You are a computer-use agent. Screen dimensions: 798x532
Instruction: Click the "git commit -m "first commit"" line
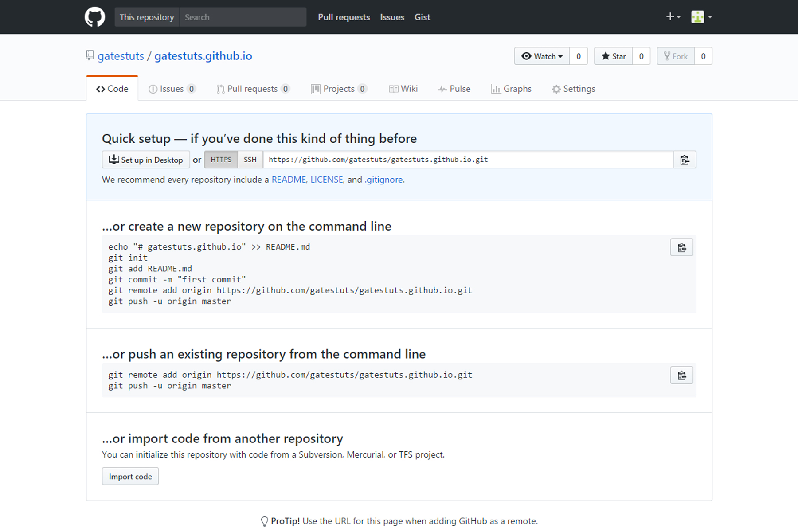177,280
